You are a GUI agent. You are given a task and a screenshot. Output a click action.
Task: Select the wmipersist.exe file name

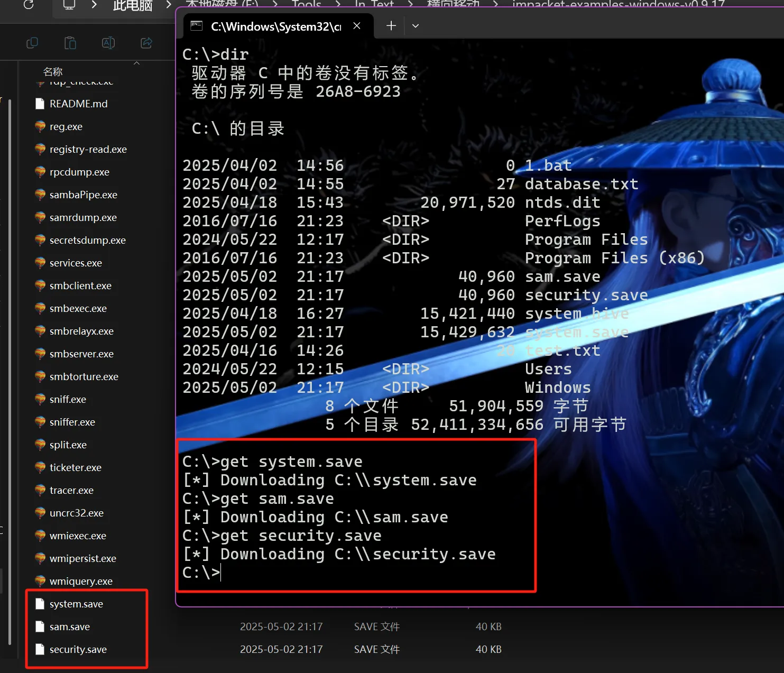point(83,558)
